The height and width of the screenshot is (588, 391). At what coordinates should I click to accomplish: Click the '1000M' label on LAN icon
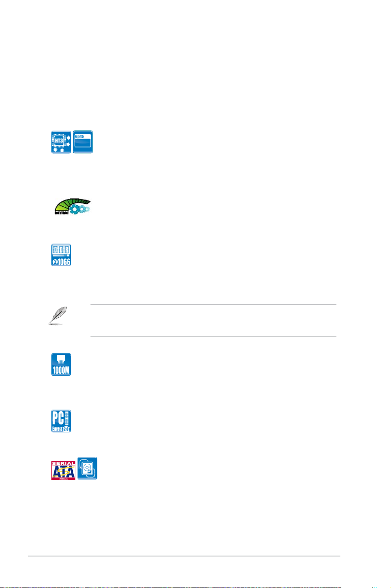61,370
